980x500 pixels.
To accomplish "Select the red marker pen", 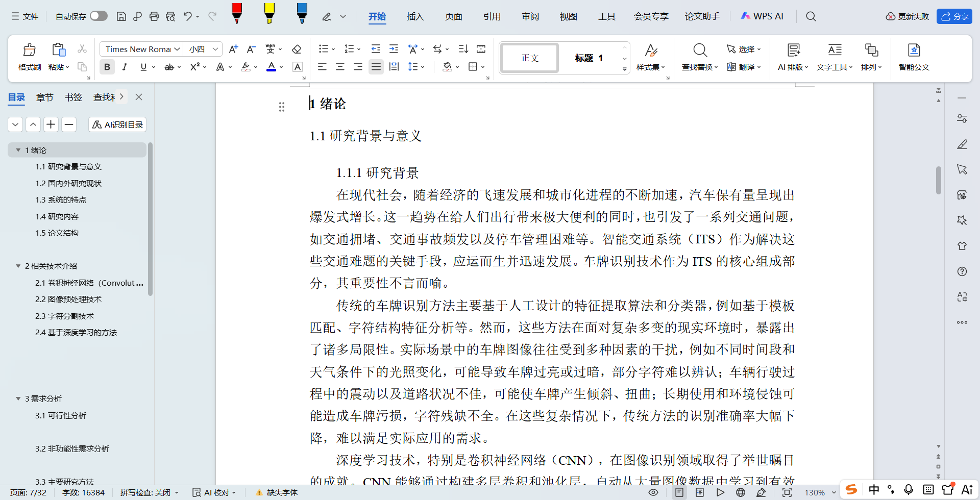I will click(236, 13).
